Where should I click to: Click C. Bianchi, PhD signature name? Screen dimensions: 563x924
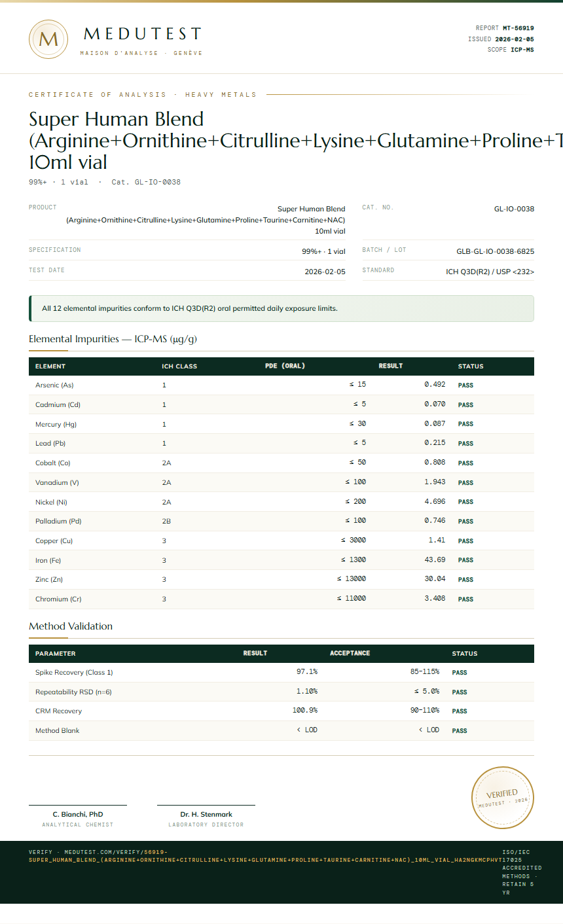tap(78, 815)
